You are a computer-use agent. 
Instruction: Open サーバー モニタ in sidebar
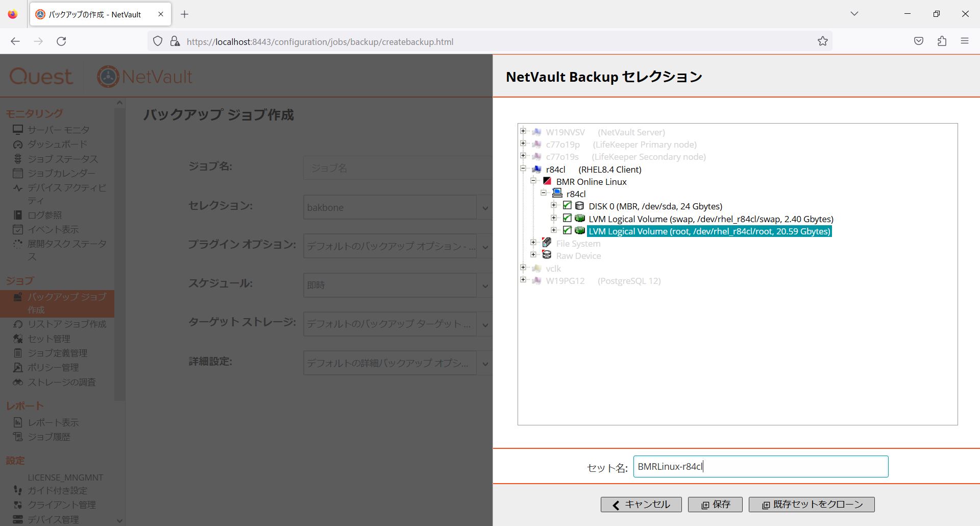(58, 130)
